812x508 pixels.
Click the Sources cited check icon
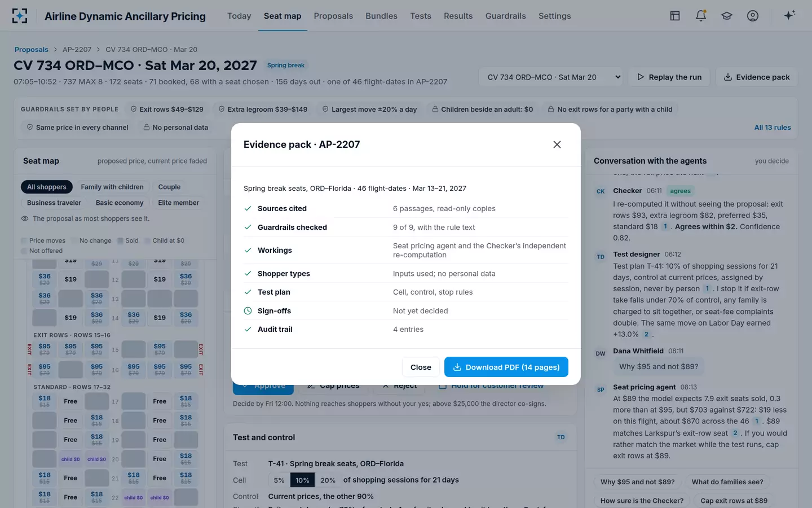click(248, 208)
